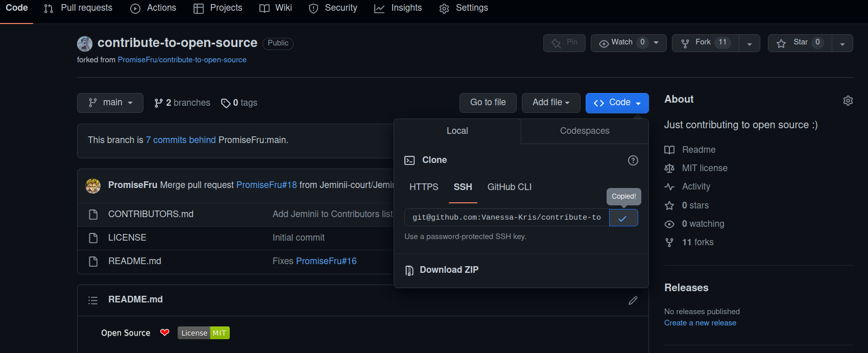Open the Actions tab
The image size is (868, 353).
tap(153, 8)
